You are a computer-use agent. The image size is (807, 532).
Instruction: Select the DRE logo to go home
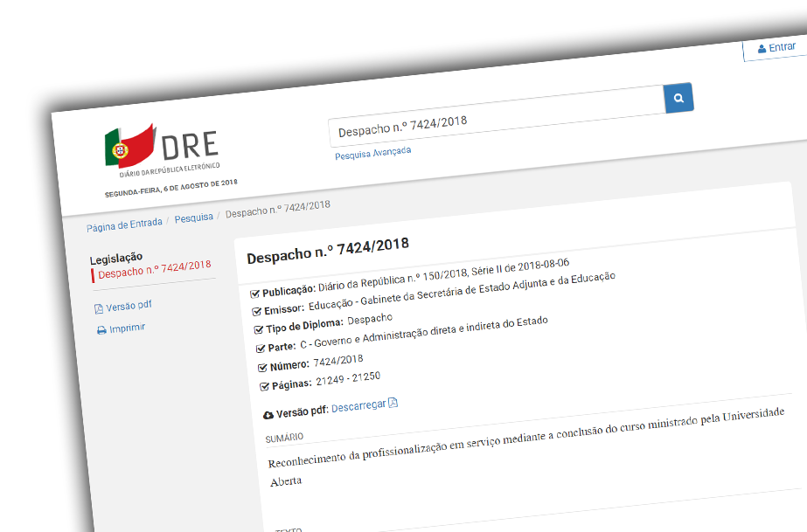click(162, 145)
